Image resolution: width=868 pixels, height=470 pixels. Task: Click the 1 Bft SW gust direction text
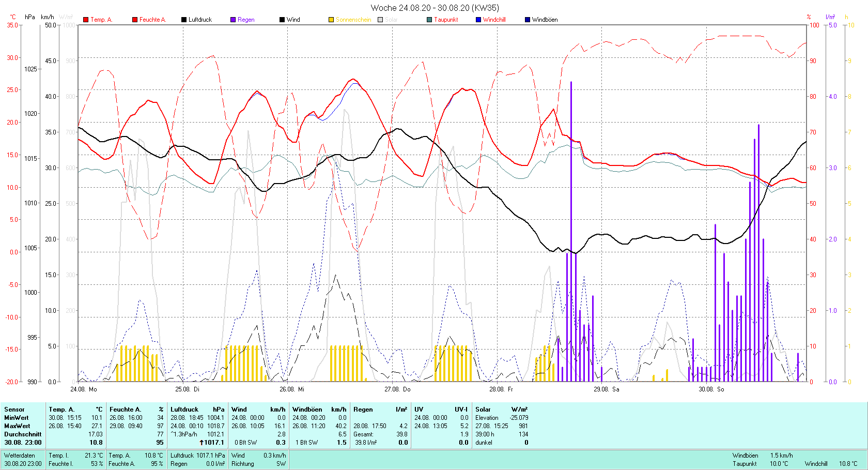(306, 443)
